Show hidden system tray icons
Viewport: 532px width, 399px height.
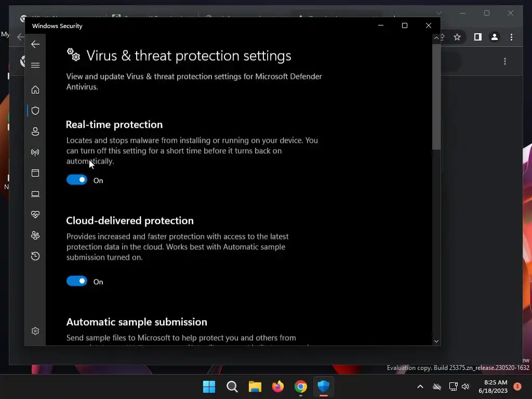click(420, 387)
